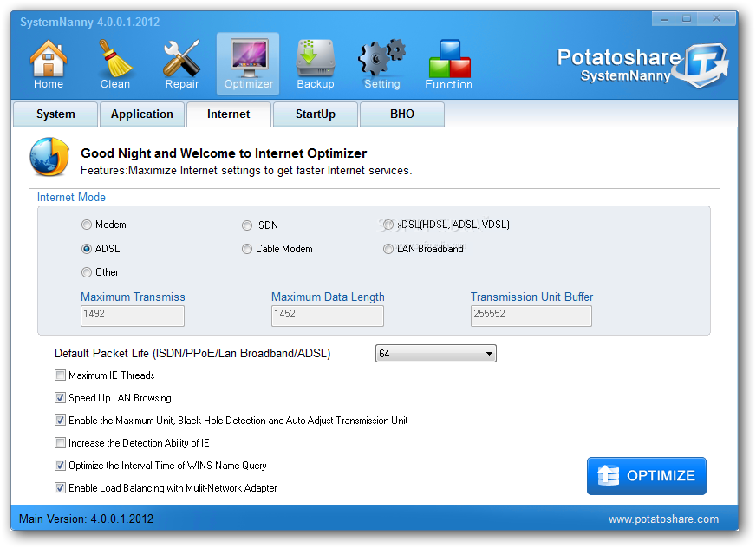756x548 pixels.
Task: Click the Transmission Unit Buffer field
Action: [x=531, y=316]
